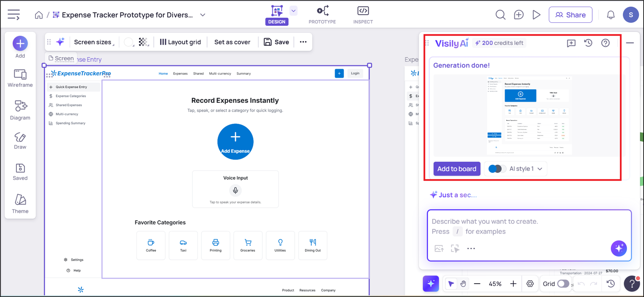Open Visily AI help question icon
The width and height of the screenshot is (644, 297).
(605, 43)
